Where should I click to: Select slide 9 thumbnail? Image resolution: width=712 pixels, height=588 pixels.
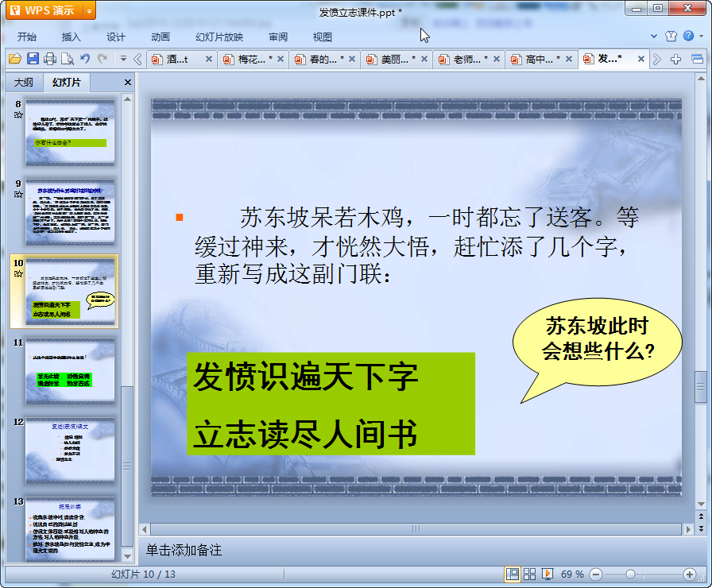(71, 212)
